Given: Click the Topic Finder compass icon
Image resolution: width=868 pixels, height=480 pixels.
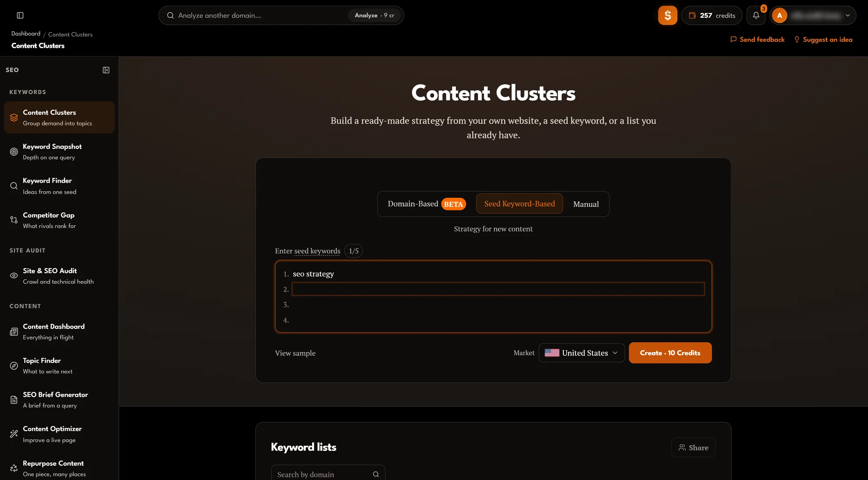Looking at the screenshot, I should [14, 366].
